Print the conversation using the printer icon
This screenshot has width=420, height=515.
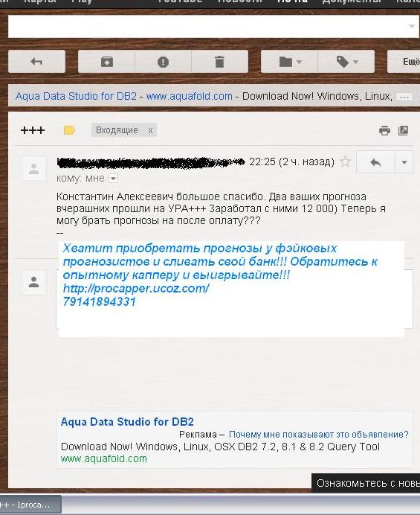pyautogui.click(x=384, y=130)
